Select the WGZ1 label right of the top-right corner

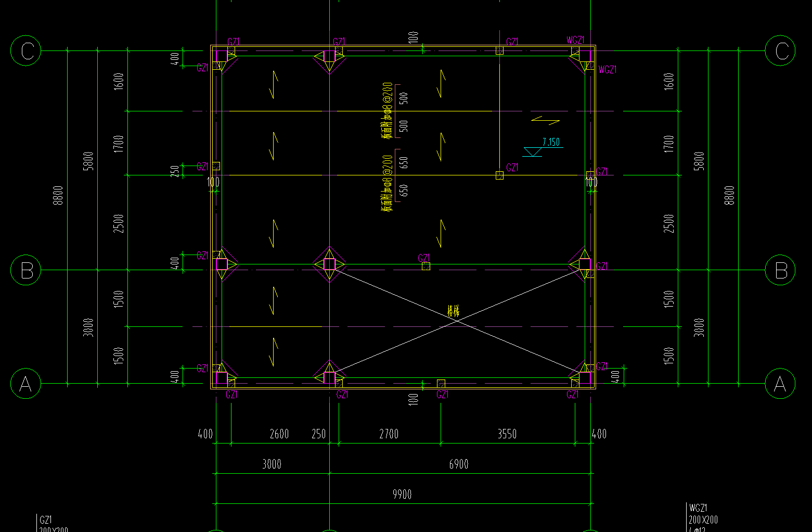[607, 69]
